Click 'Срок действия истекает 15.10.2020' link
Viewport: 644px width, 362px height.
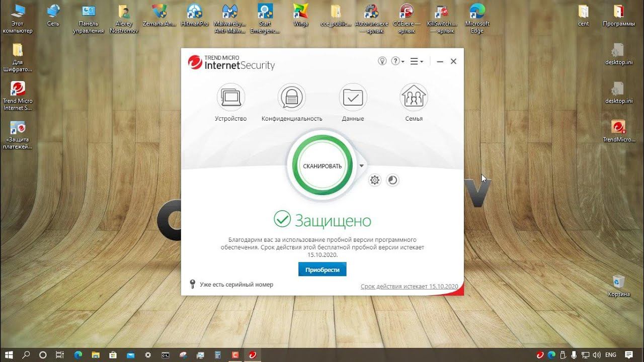(410, 287)
